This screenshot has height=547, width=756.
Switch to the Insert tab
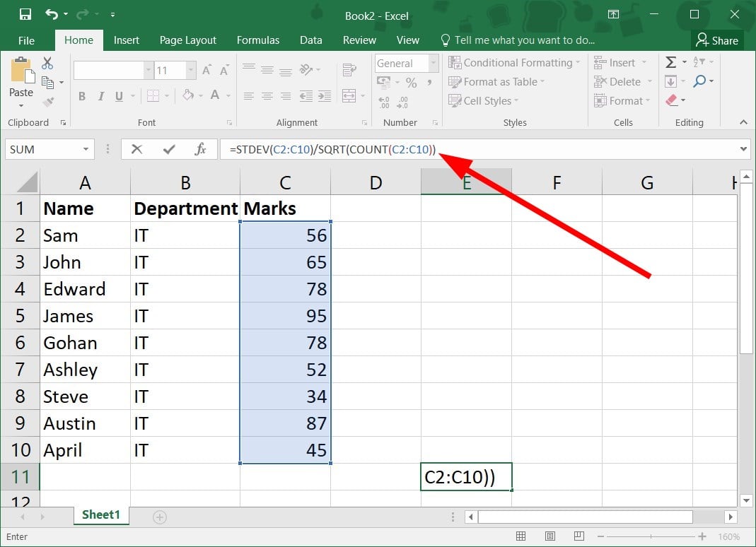[127, 40]
